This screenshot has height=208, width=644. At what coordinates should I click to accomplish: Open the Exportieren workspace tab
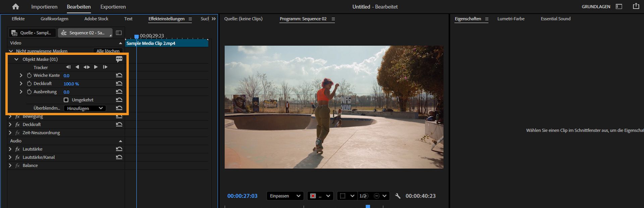(x=113, y=7)
